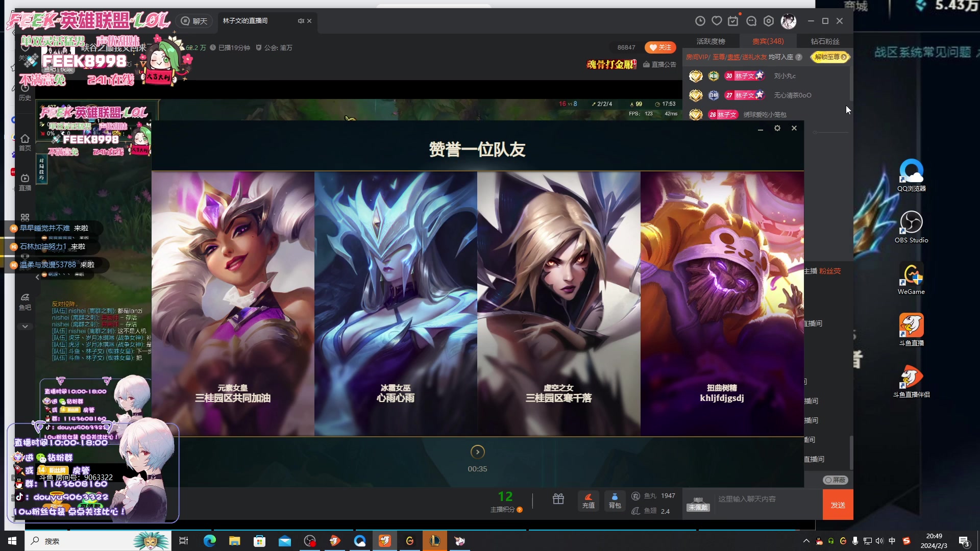Viewport: 980px width, 551px height.
Task: Open Windows Start menu
Action: pyautogui.click(x=12, y=541)
